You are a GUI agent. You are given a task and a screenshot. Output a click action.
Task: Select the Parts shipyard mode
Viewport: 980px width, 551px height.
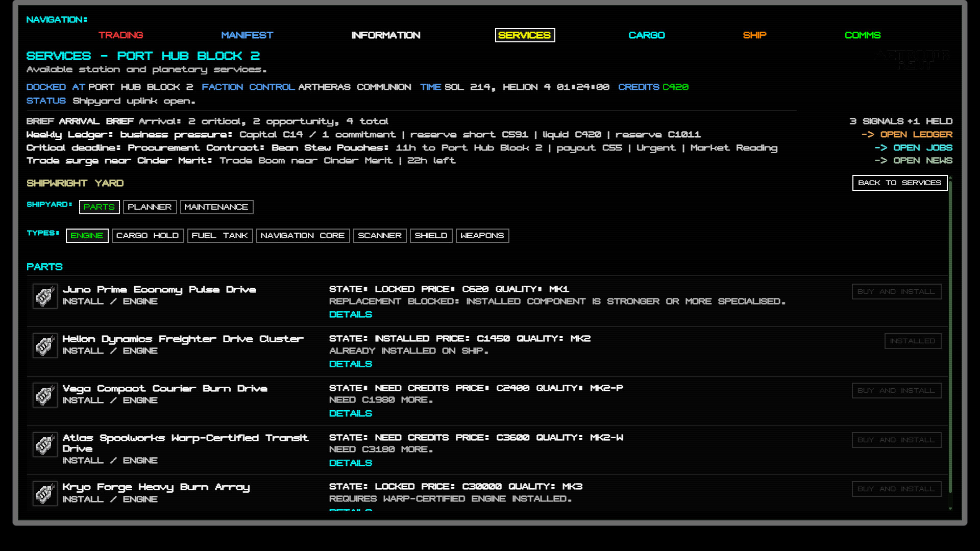(x=99, y=207)
